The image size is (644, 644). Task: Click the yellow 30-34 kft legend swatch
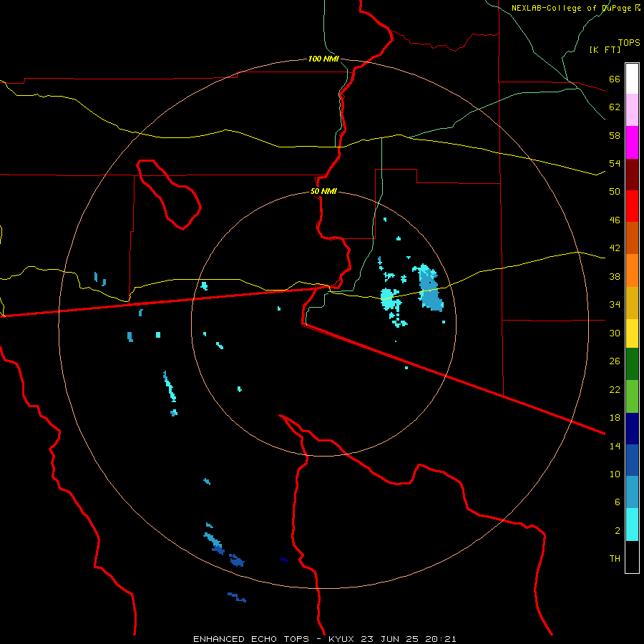coord(632,333)
